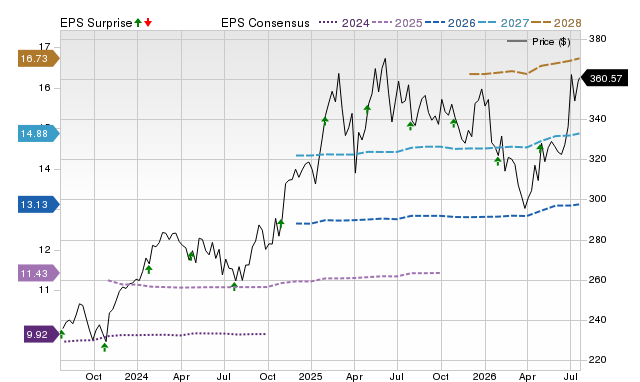Click the 16 label on the EPS axis
Viewport: 640px width, 382px height.
[44, 88]
